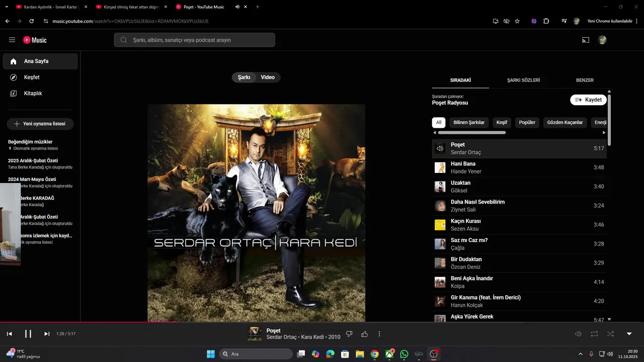Skip to previous track

coord(9,334)
